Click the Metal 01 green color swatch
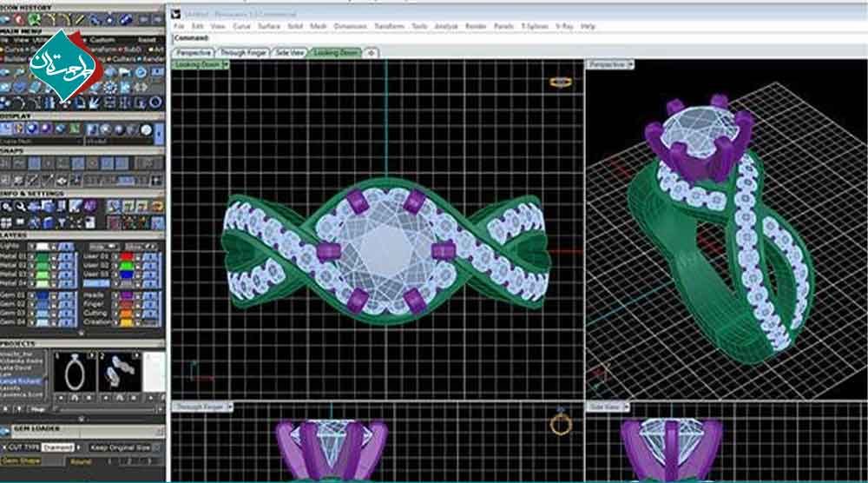 tap(42, 256)
